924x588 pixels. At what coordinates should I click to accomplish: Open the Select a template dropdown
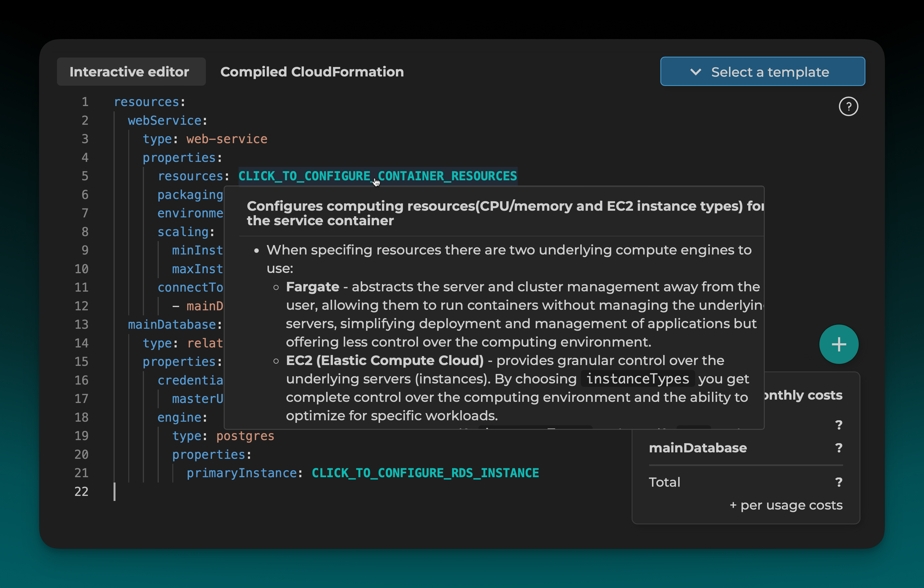click(762, 71)
